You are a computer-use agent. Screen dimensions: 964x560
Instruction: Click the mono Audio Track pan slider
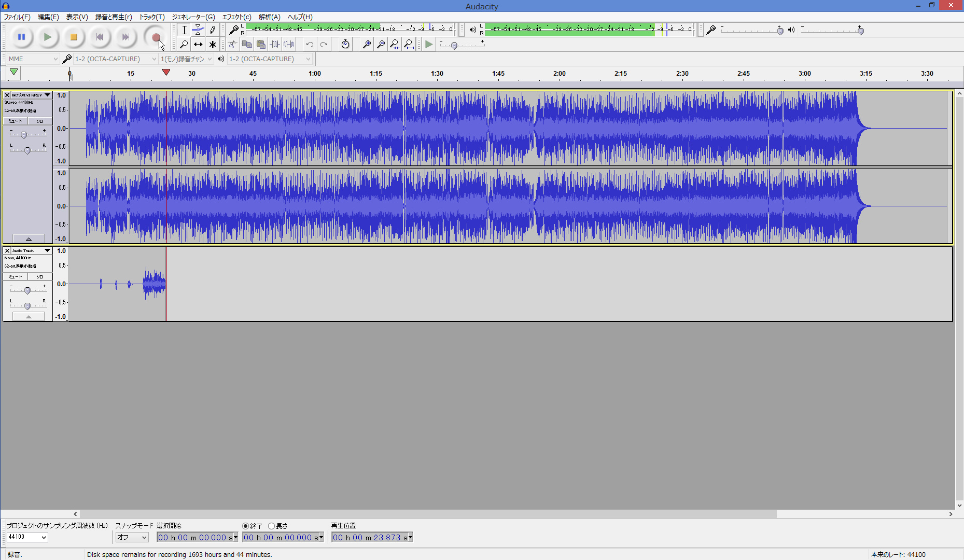tap(27, 306)
